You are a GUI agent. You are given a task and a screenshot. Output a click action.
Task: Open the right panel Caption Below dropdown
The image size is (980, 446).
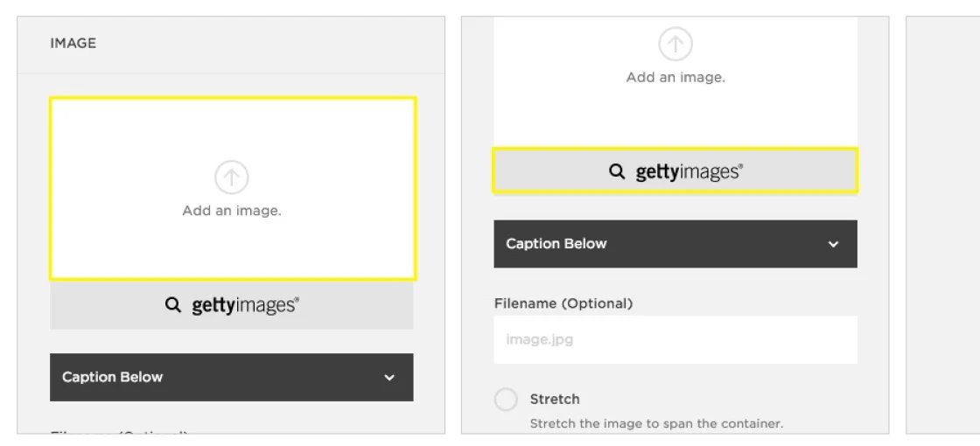[x=675, y=244]
